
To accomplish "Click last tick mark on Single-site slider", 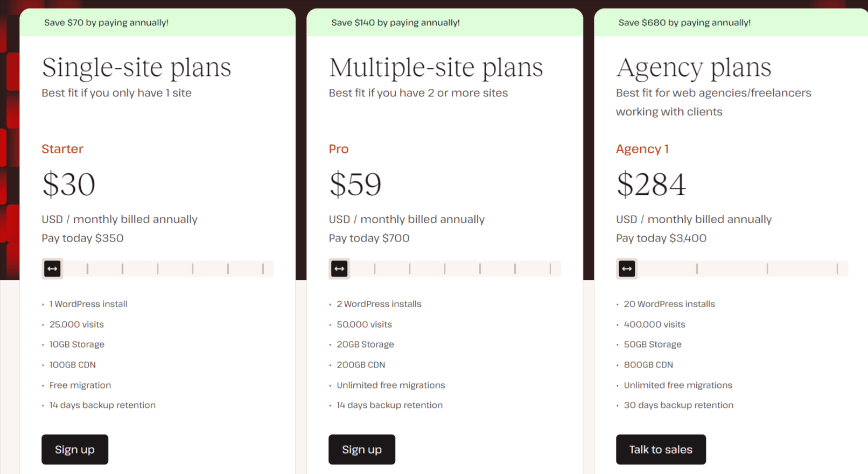I will coord(263,268).
